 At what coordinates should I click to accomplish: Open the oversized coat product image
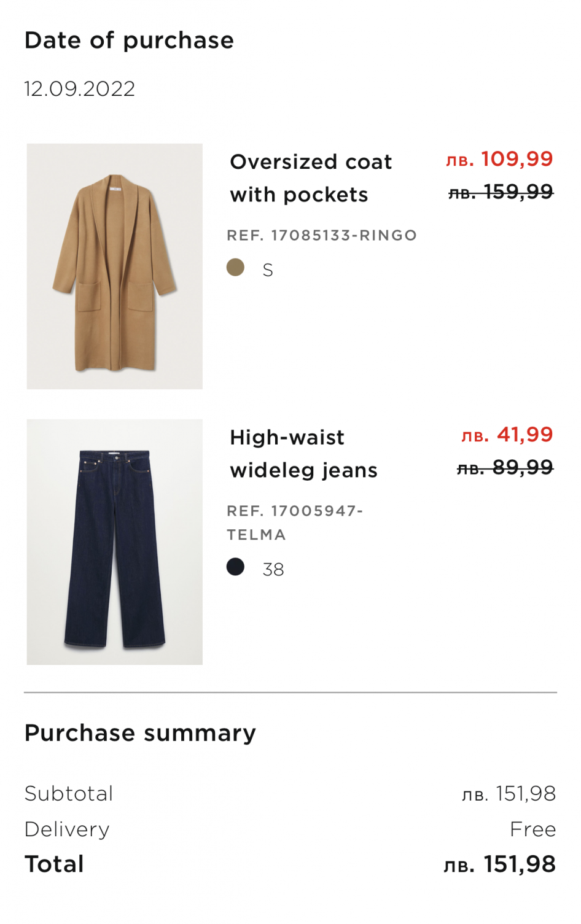pyautogui.click(x=115, y=266)
